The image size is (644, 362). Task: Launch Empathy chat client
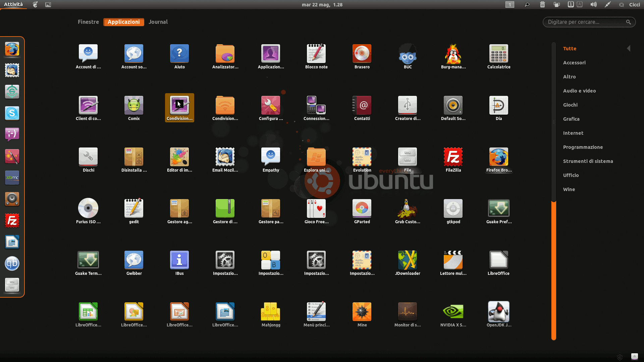tap(271, 160)
